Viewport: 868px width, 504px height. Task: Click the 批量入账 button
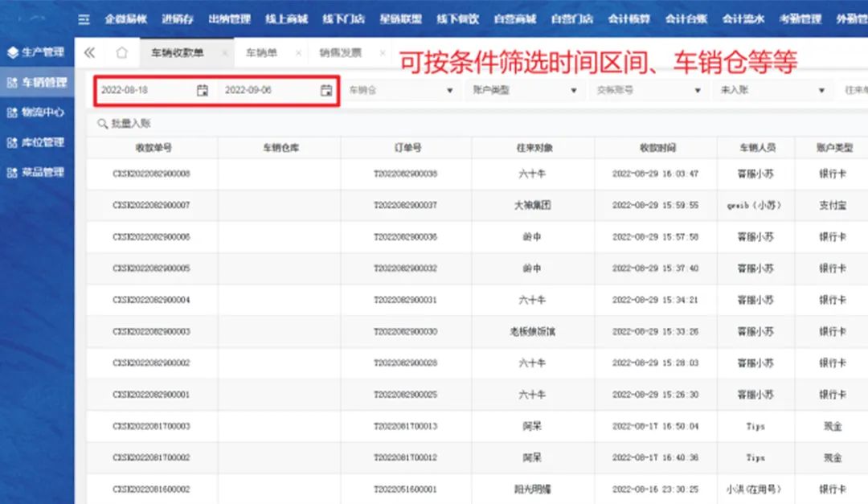point(131,124)
